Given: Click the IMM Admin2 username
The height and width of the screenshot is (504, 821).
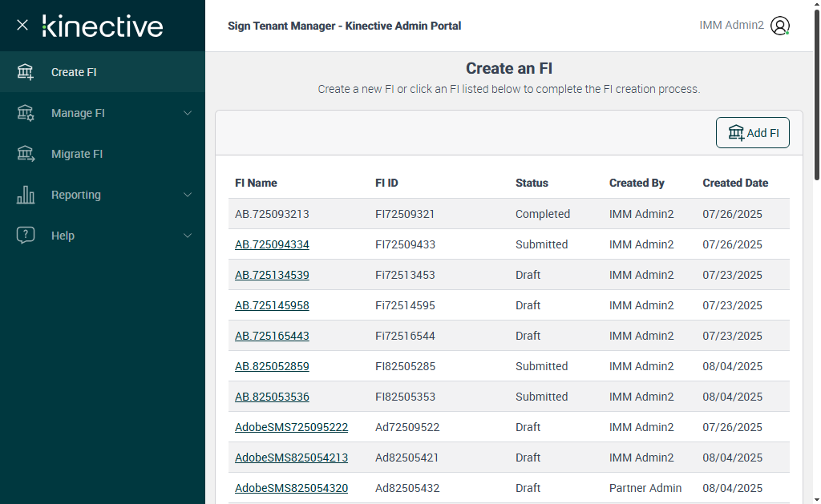Looking at the screenshot, I should coord(731,25).
